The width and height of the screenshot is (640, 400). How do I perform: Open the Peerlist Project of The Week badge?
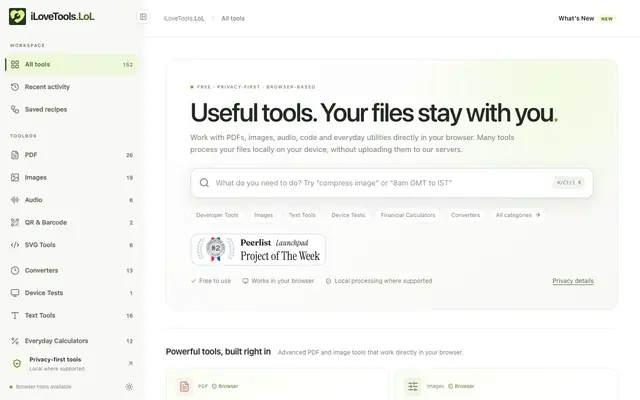pyautogui.click(x=258, y=249)
